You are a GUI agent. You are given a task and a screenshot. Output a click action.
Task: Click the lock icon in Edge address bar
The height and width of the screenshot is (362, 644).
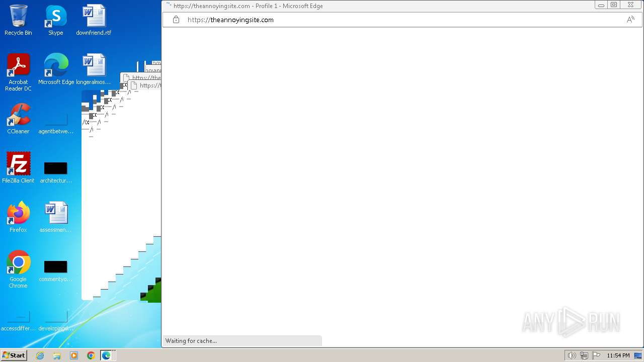(176, 20)
